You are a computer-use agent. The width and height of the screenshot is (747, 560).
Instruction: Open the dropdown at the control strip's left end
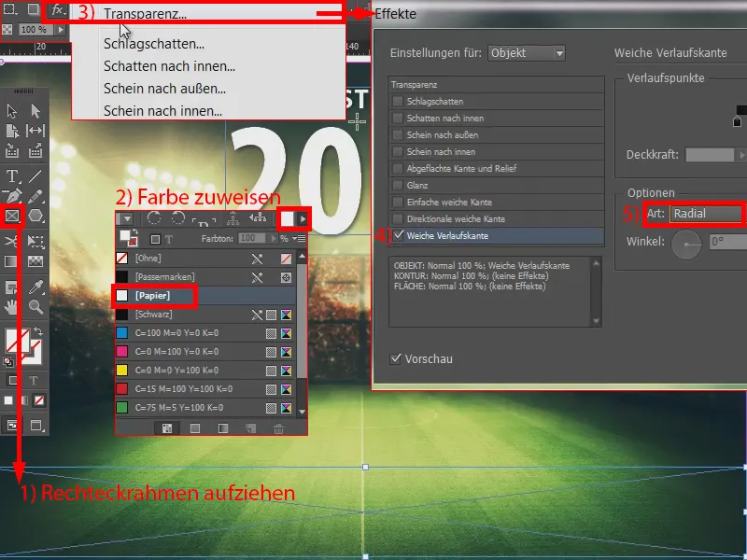126,218
